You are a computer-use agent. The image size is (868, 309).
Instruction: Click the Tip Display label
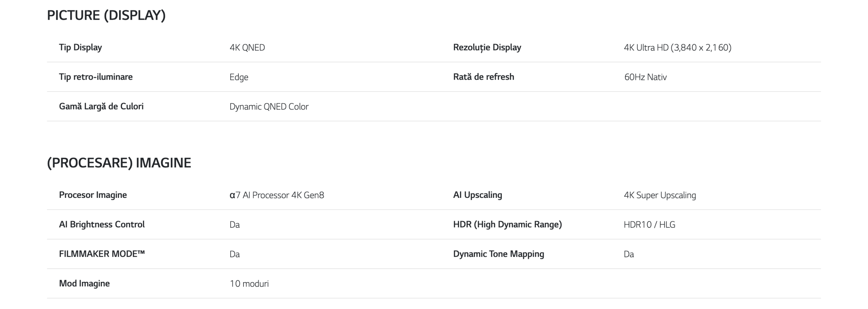click(x=80, y=47)
